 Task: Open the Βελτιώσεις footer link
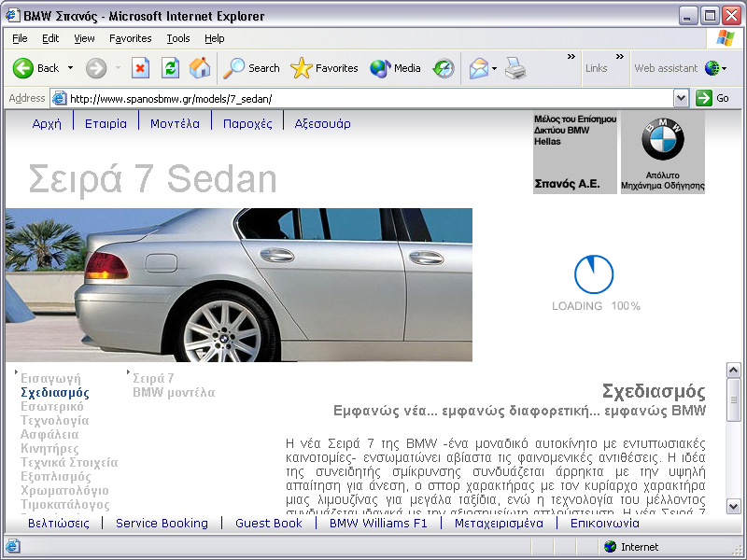click(x=59, y=524)
